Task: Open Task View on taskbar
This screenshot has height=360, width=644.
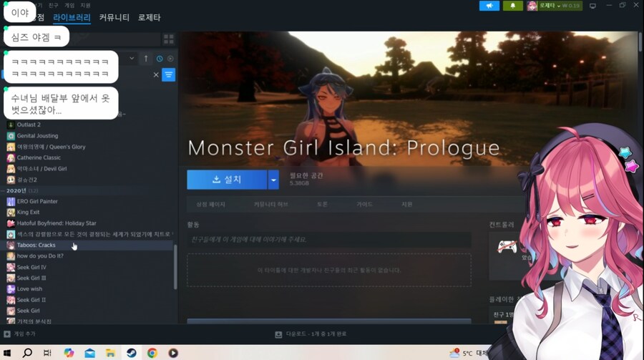Action: coord(47,353)
